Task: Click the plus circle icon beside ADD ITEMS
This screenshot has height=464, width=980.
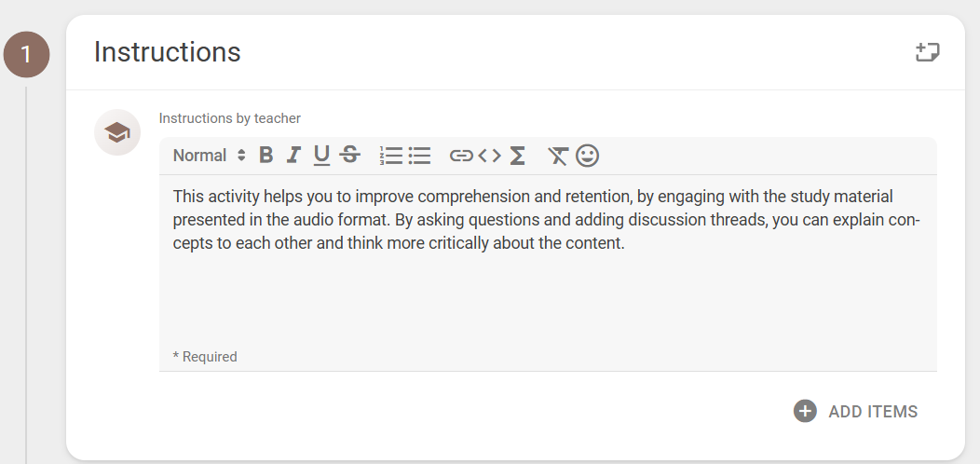Action: (805, 412)
